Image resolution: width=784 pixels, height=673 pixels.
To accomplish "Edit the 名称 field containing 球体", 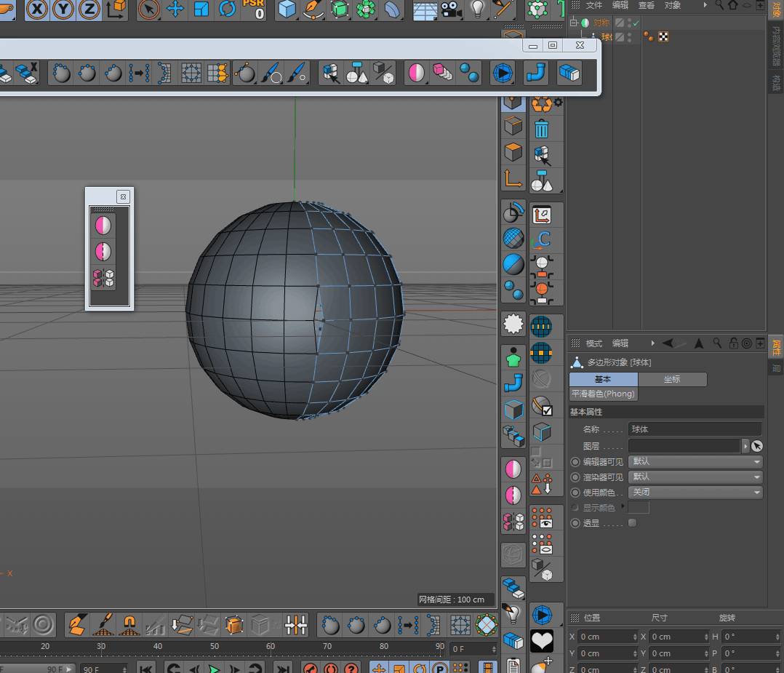I will click(695, 429).
